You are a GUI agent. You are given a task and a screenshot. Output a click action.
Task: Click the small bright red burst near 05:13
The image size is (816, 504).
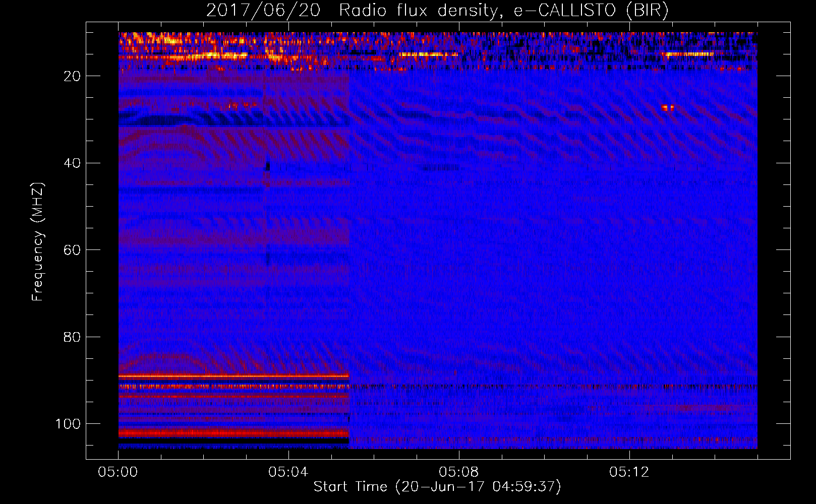[x=668, y=107]
